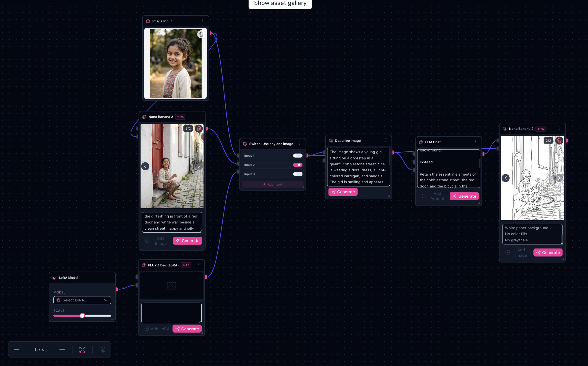Click the 75 credits badge on left Nano Banana 2
Screen dimensions: 588x366
click(x=180, y=117)
